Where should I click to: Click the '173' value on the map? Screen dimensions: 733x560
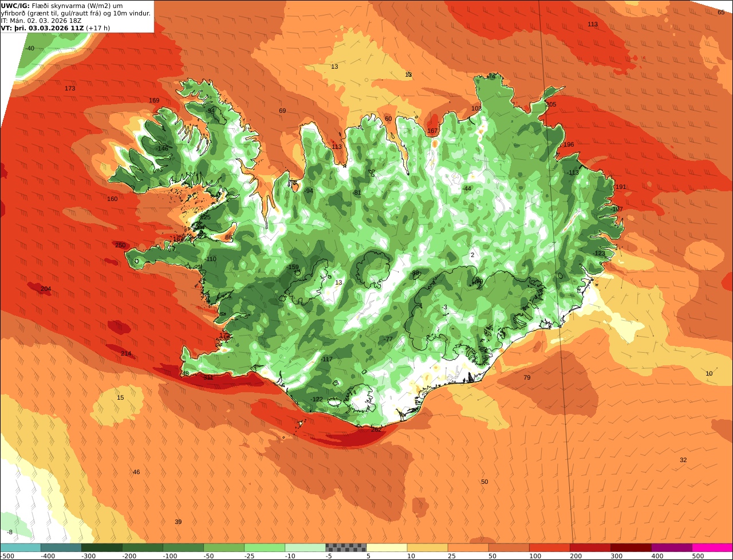pyautogui.click(x=70, y=88)
